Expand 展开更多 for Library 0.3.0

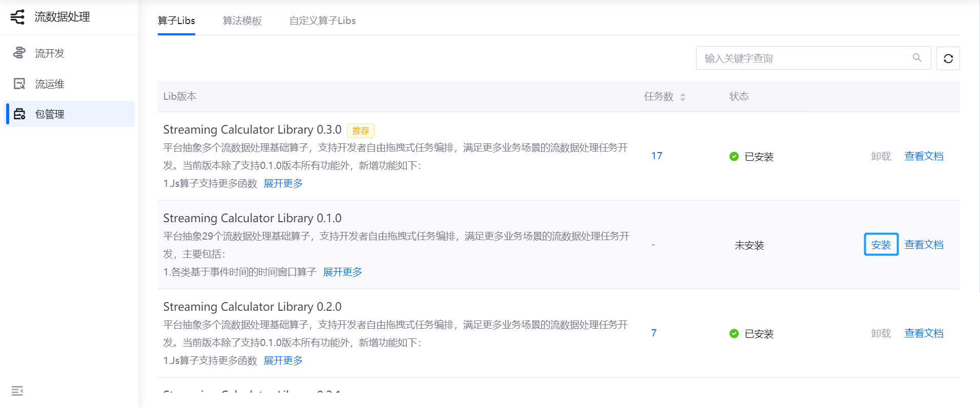pyautogui.click(x=283, y=183)
